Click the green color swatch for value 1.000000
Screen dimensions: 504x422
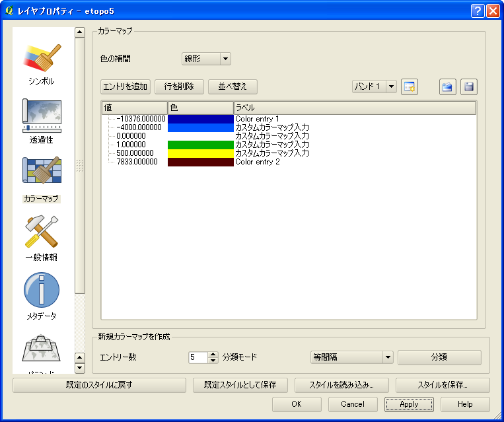(x=201, y=145)
